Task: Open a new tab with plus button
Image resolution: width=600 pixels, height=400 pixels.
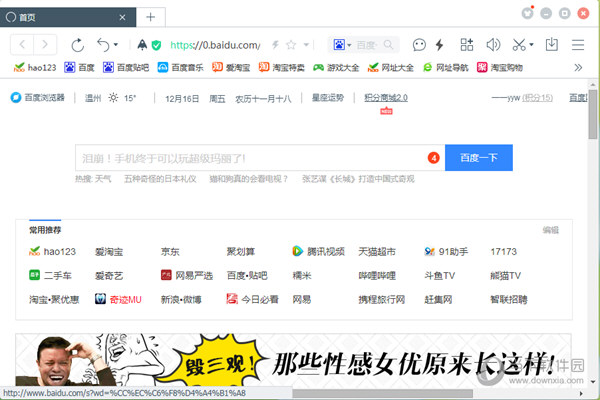Action: pyautogui.click(x=150, y=17)
